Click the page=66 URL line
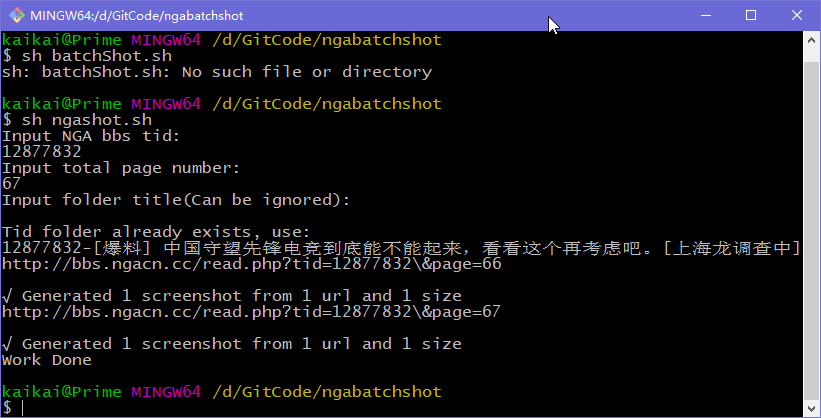821x418 pixels. (252, 263)
